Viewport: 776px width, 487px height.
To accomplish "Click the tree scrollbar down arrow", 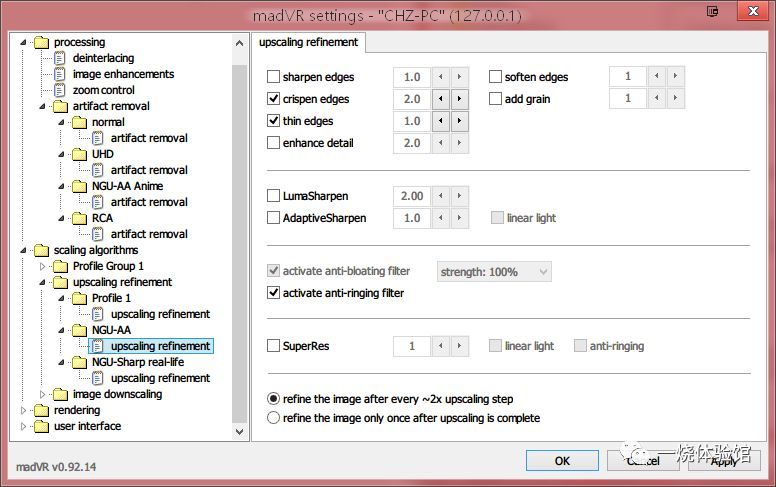I will point(240,432).
